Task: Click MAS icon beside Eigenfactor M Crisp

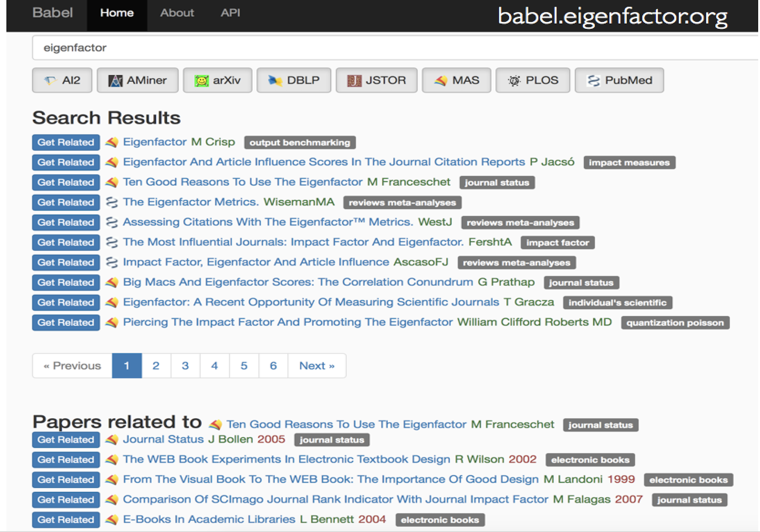Action: pyautogui.click(x=112, y=142)
